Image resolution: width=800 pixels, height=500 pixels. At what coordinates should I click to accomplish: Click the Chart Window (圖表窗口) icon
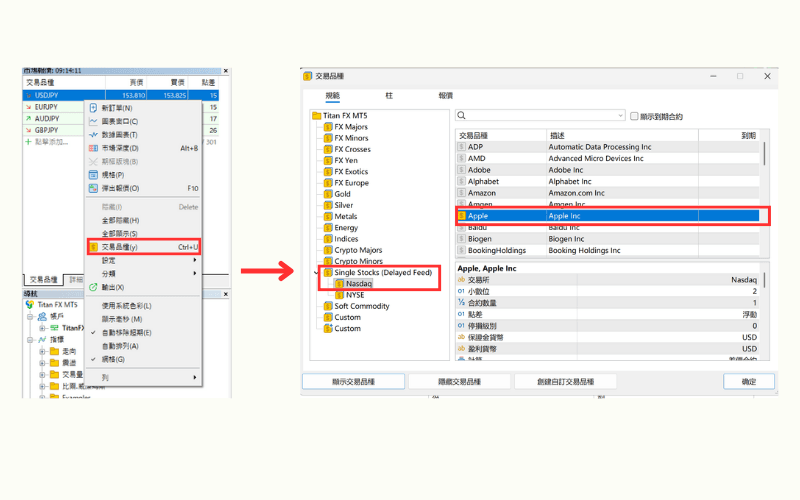[93, 121]
